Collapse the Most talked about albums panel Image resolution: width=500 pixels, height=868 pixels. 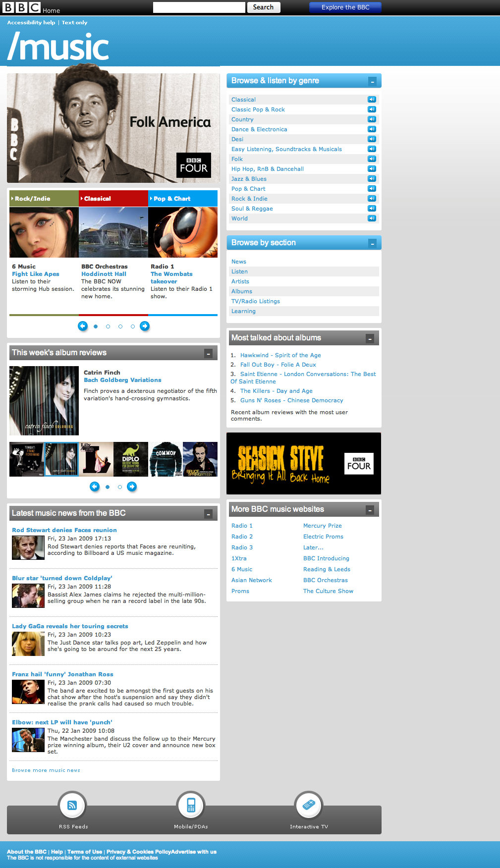(x=370, y=338)
